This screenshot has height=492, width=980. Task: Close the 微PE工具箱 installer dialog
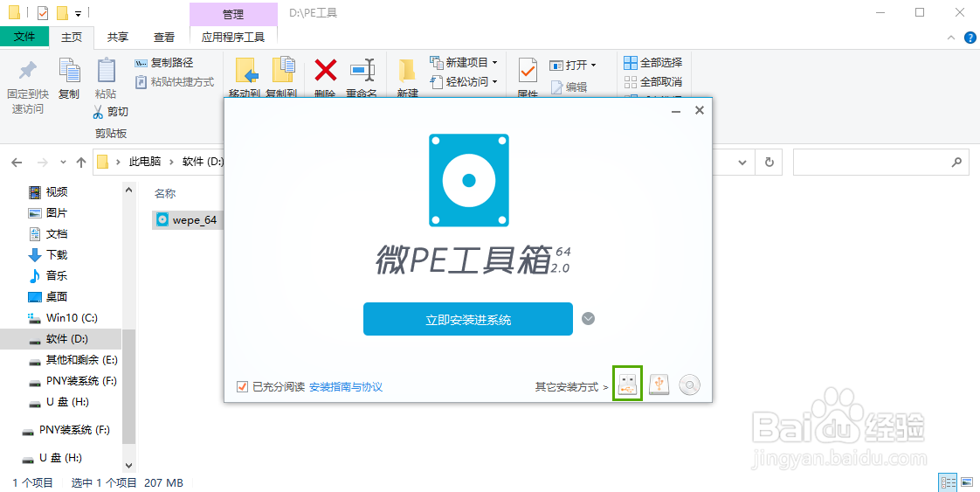pyautogui.click(x=700, y=111)
